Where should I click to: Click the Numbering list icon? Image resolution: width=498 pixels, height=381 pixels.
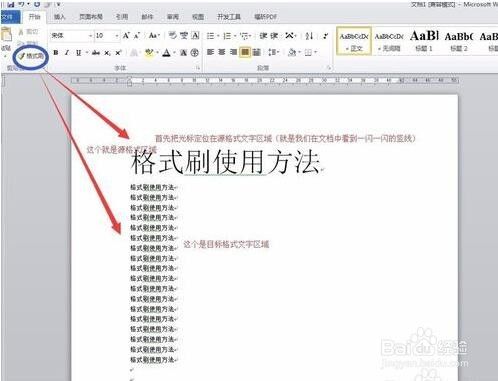(227, 36)
